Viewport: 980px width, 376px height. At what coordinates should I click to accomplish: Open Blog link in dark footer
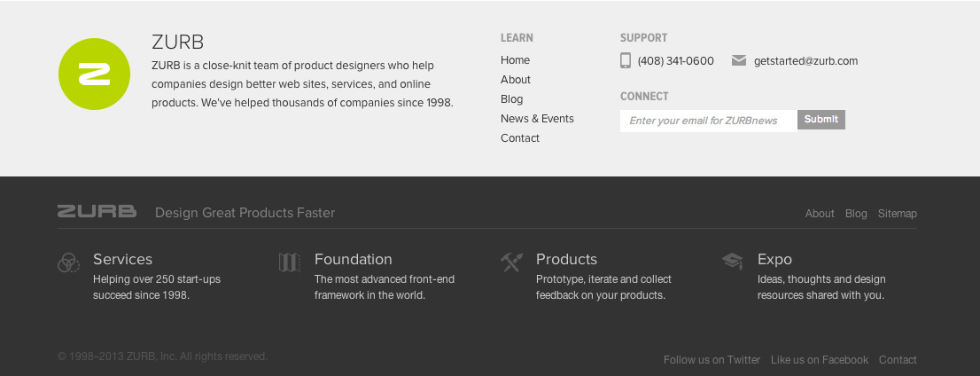[x=856, y=214]
